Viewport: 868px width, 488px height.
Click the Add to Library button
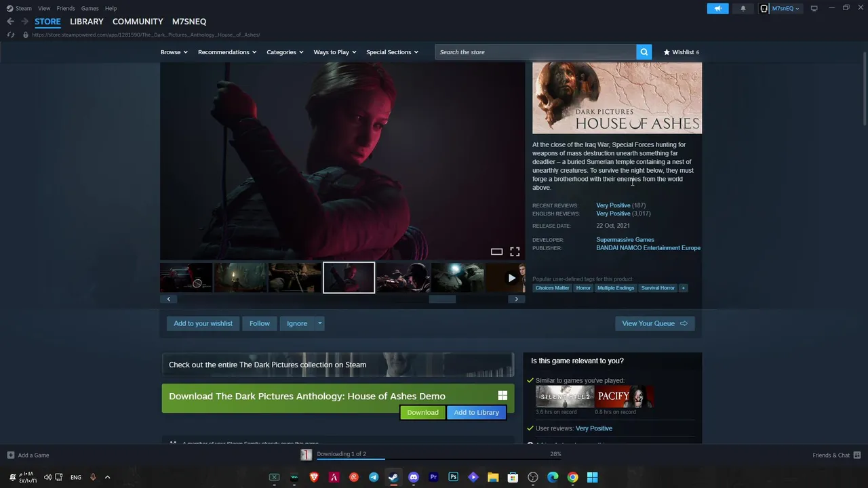click(x=476, y=412)
